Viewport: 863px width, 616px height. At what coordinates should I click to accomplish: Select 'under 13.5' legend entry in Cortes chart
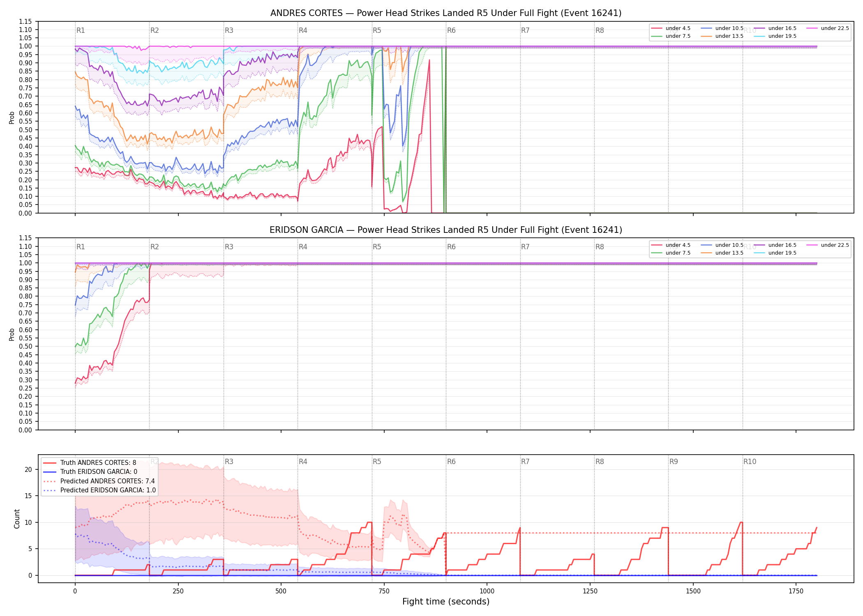[x=722, y=36]
